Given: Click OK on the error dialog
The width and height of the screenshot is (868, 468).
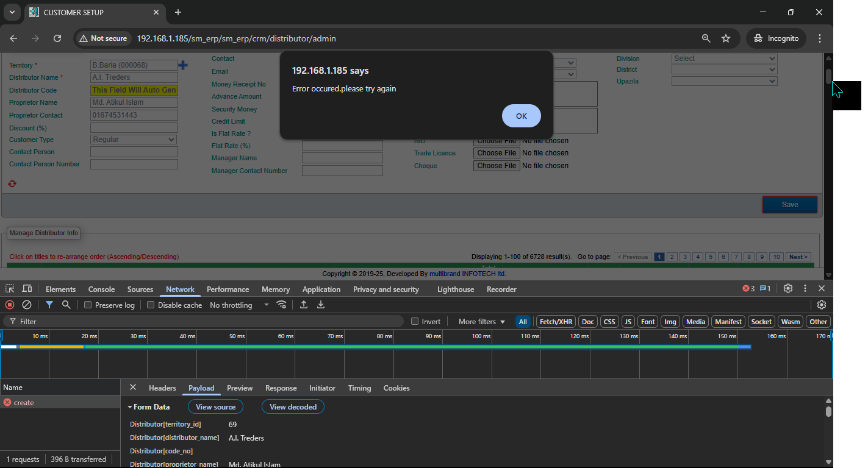Looking at the screenshot, I should click(521, 116).
